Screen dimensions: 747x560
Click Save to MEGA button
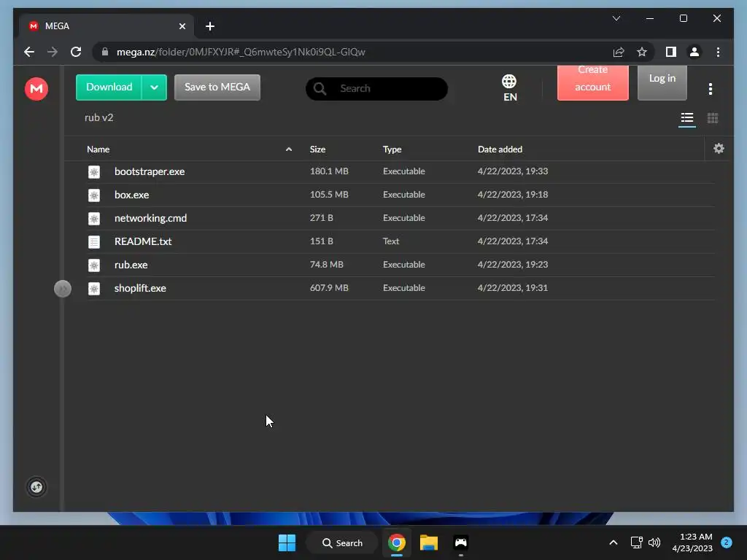click(x=217, y=87)
